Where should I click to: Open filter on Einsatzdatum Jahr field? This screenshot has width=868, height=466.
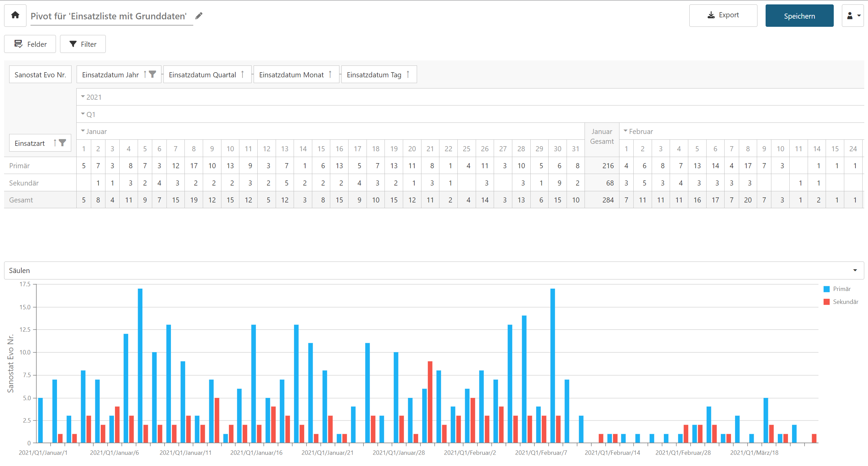pos(153,74)
